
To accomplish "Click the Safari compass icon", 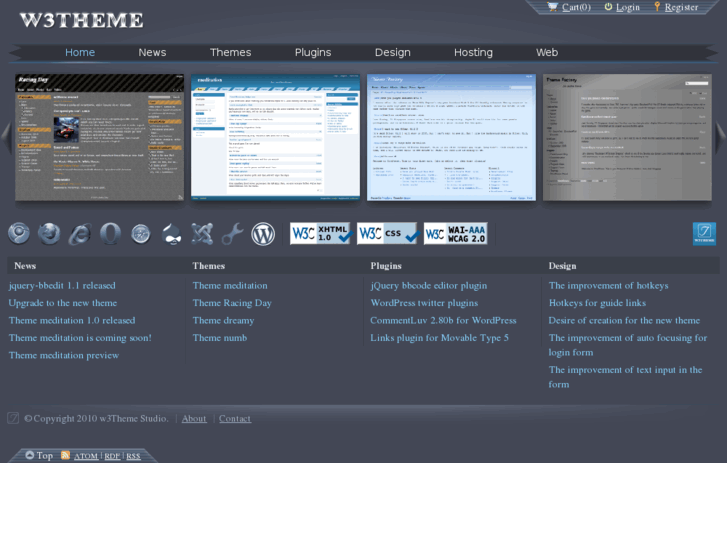I will click(141, 234).
